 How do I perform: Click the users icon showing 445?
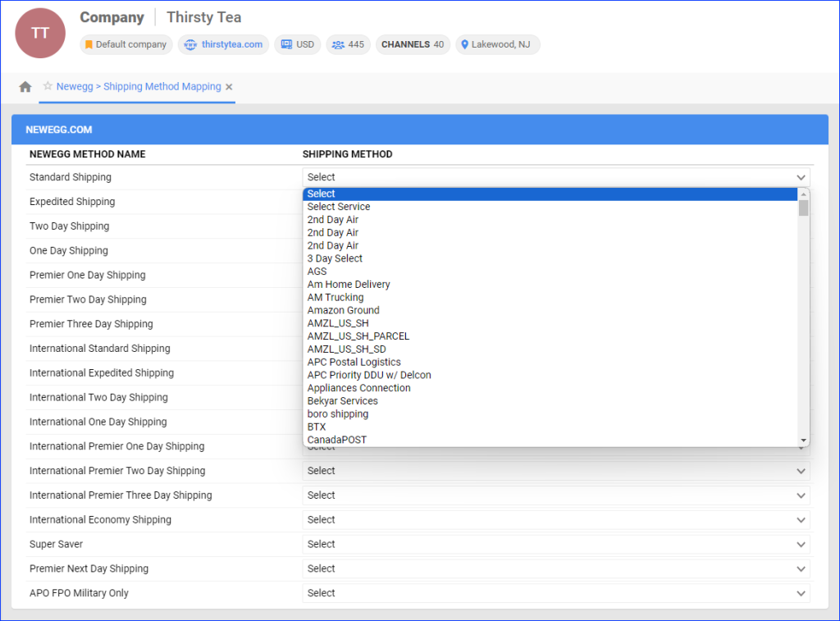336,44
